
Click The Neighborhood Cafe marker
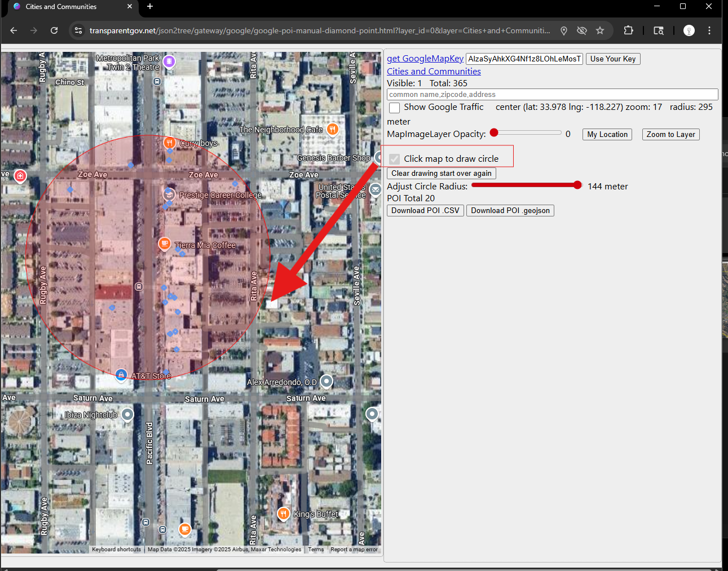point(333,129)
